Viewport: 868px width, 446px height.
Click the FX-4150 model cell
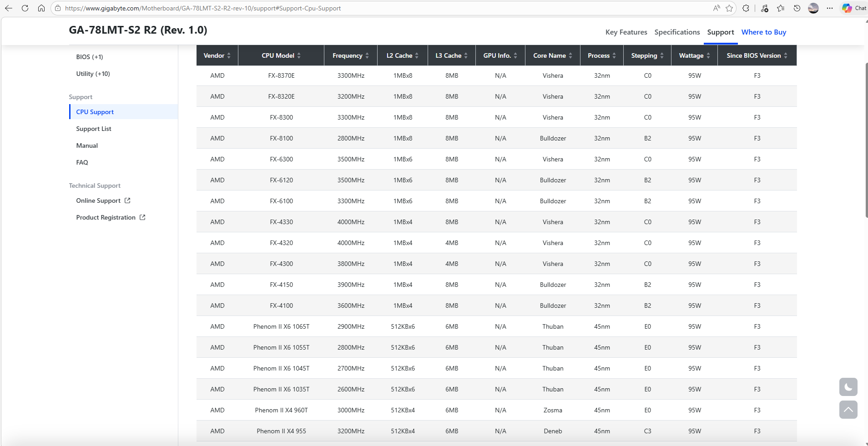281,285
